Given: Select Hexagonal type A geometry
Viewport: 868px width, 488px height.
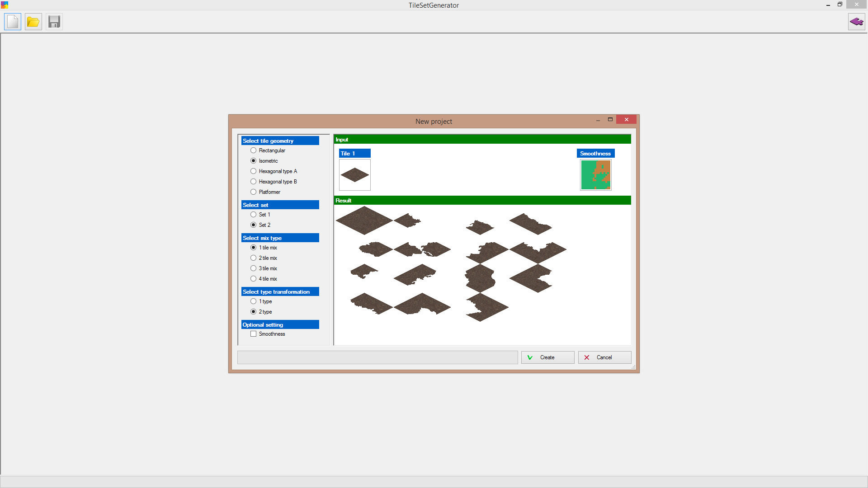Looking at the screenshot, I should coord(254,171).
